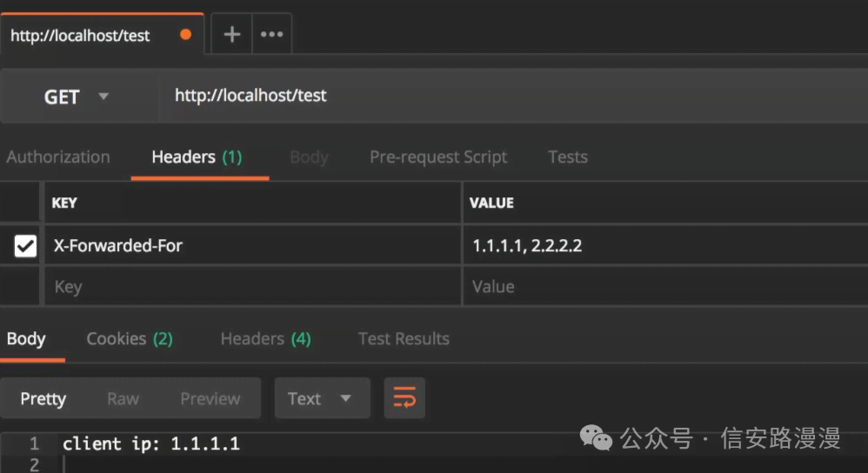The image size is (868, 473).
Task: Click the empty Value placeholder field
Action: point(665,286)
